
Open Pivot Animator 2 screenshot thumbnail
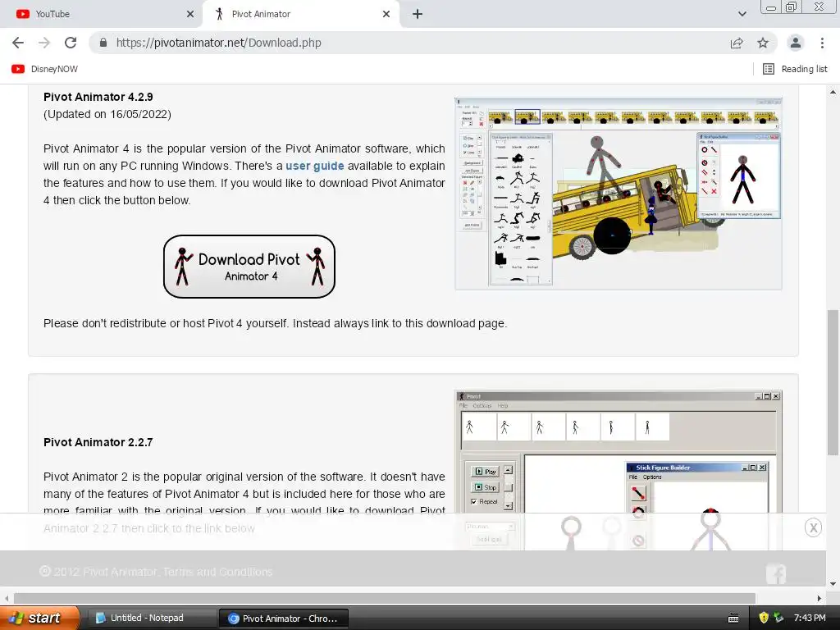click(619, 470)
